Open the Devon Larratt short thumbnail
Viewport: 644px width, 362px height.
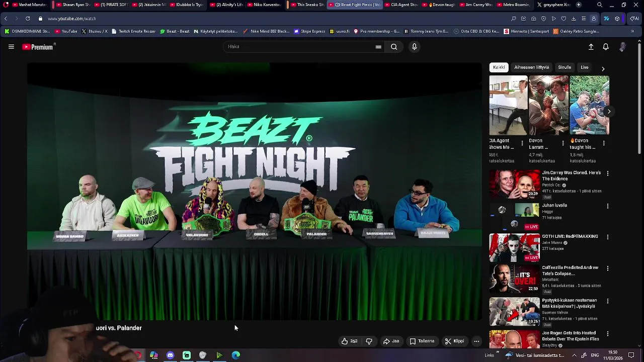548,105
